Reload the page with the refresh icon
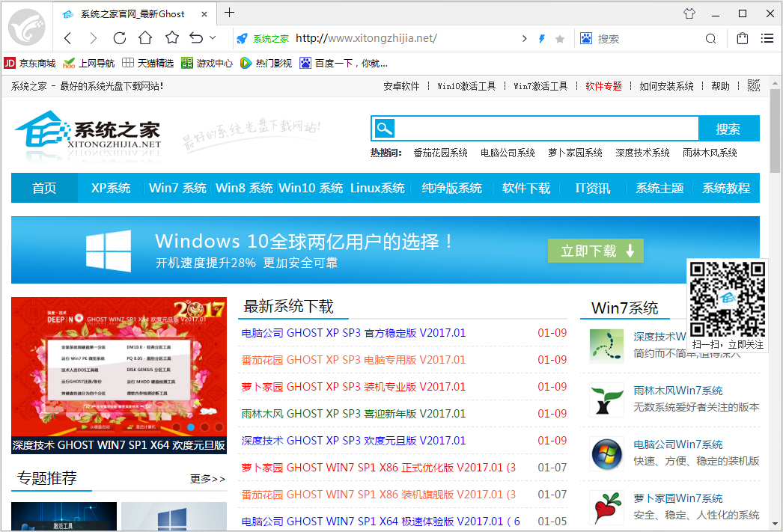Screen dimensions: 783x532 [x=119, y=38]
